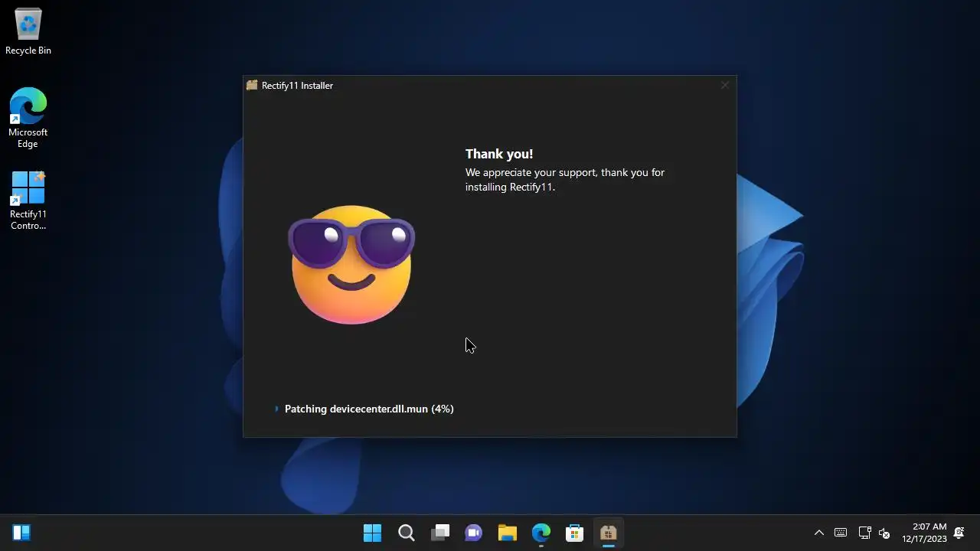Open the clock showing 2:07 AM
980x551 pixels.
tap(924, 533)
